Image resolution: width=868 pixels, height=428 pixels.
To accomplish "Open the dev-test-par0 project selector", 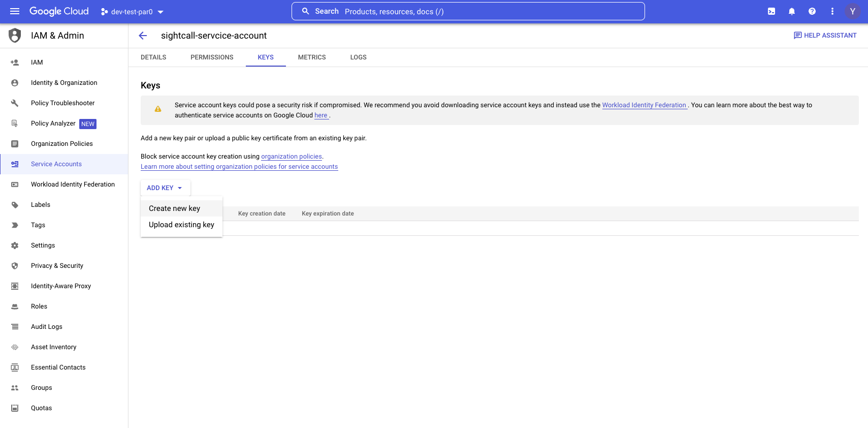I will coord(132,12).
